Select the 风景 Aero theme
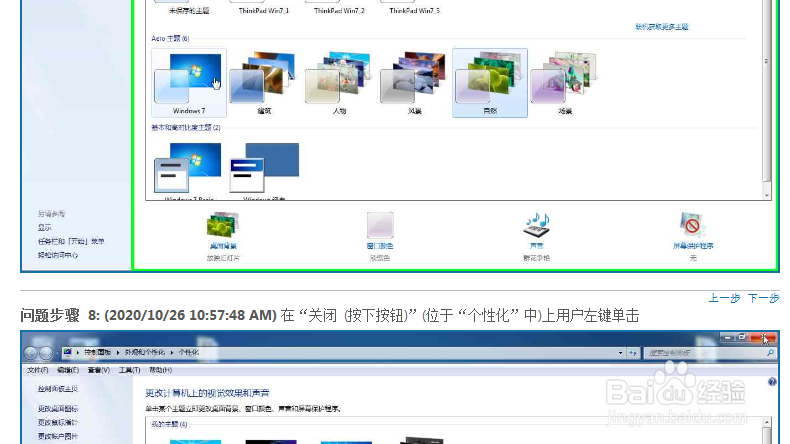 [415, 83]
